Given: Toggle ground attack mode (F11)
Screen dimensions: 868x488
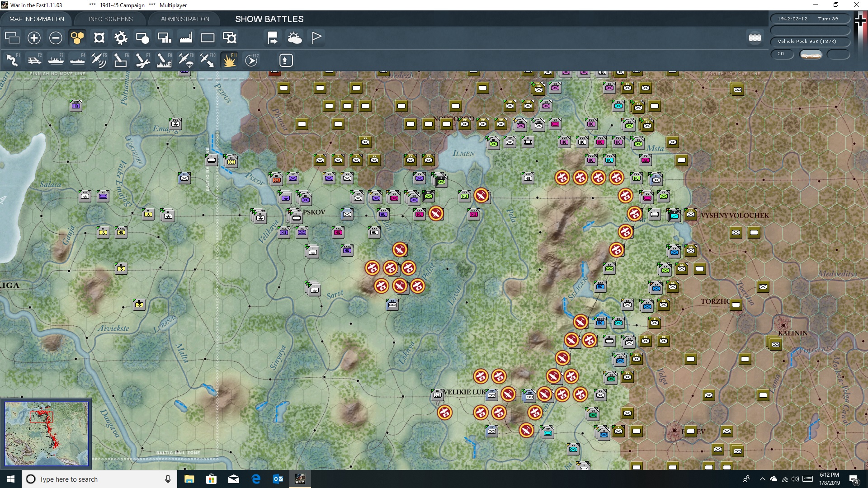Looking at the screenshot, I should click(x=229, y=60).
